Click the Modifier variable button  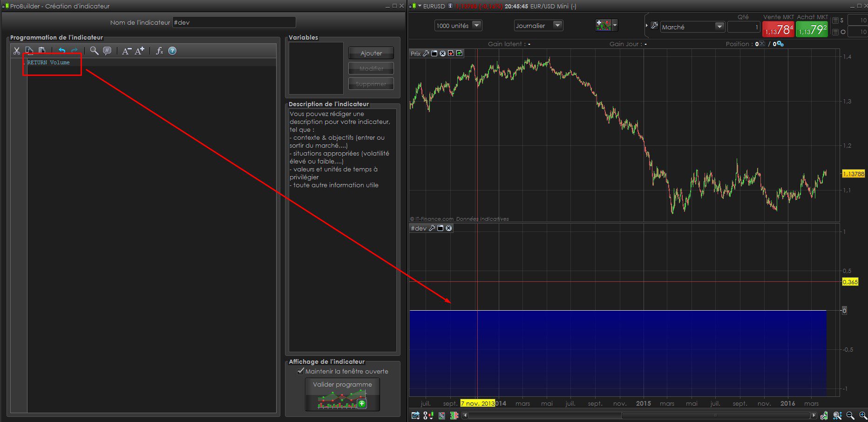pyautogui.click(x=371, y=68)
